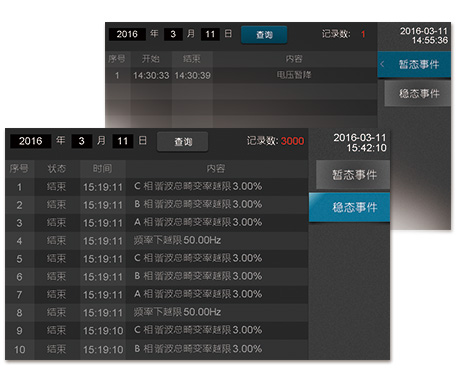Click the blue 查询 button in back window
This screenshot has height=383, width=470.
(264, 35)
